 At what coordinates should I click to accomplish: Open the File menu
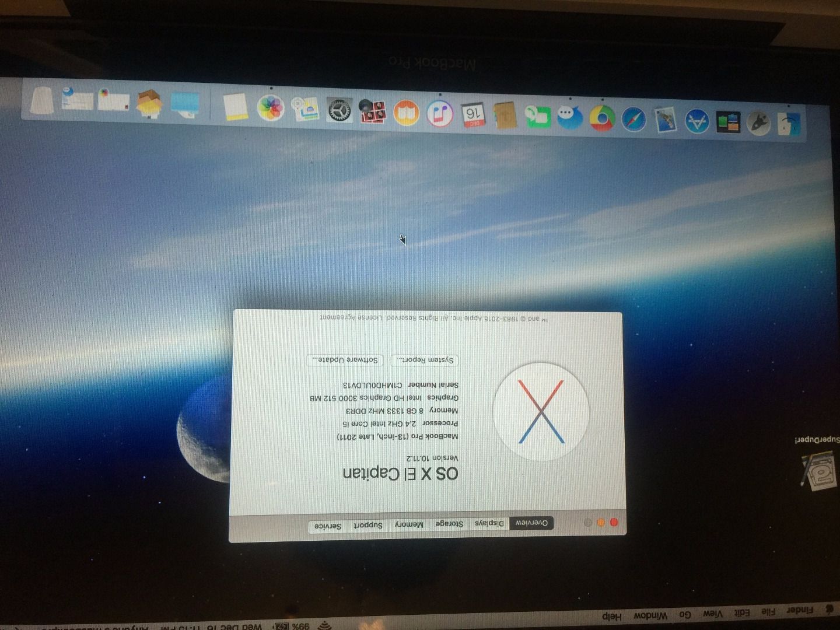click(769, 611)
